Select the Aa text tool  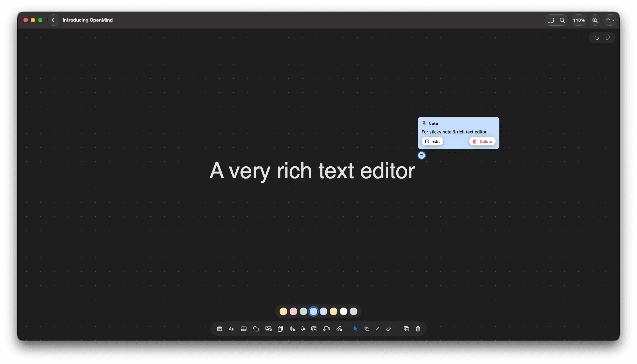click(232, 329)
